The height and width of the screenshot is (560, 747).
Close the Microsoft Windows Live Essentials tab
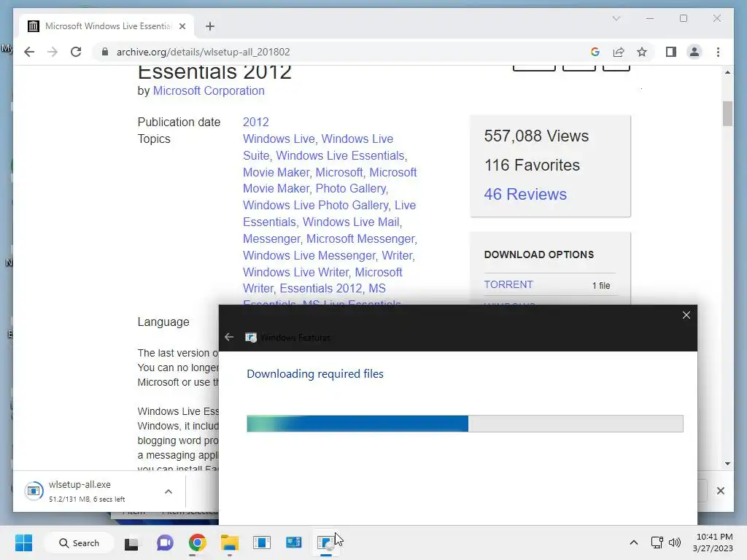(x=182, y=26)
